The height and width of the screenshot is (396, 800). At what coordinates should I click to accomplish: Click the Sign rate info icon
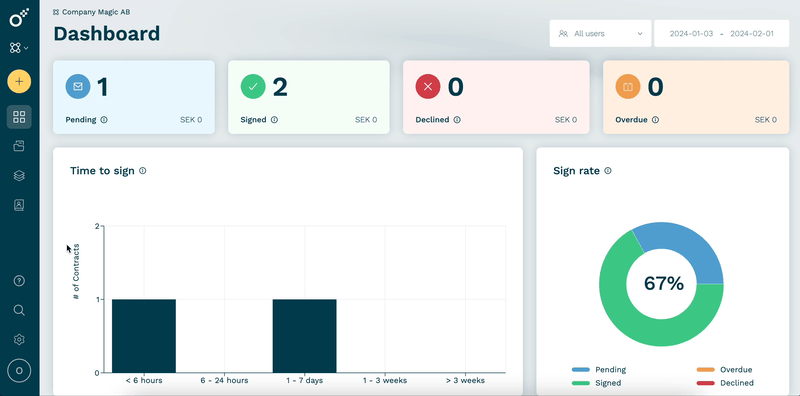tap(608, 171)
